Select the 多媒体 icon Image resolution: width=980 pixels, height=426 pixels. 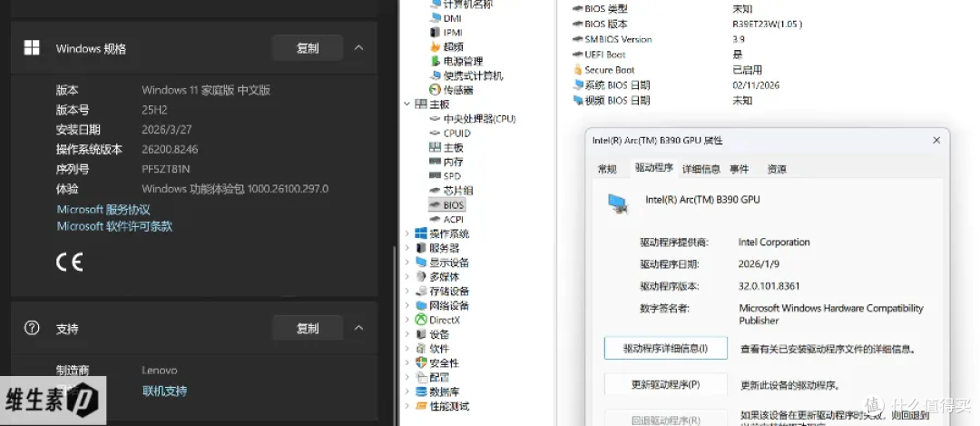click(x=421, y=276)
